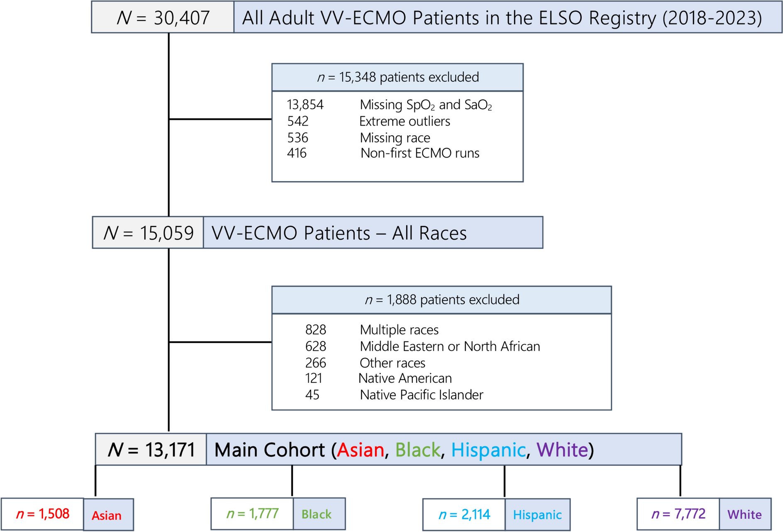Click the N = 15,059 box
Viewport: 783px width, 532px height.
tap(148, 233)
